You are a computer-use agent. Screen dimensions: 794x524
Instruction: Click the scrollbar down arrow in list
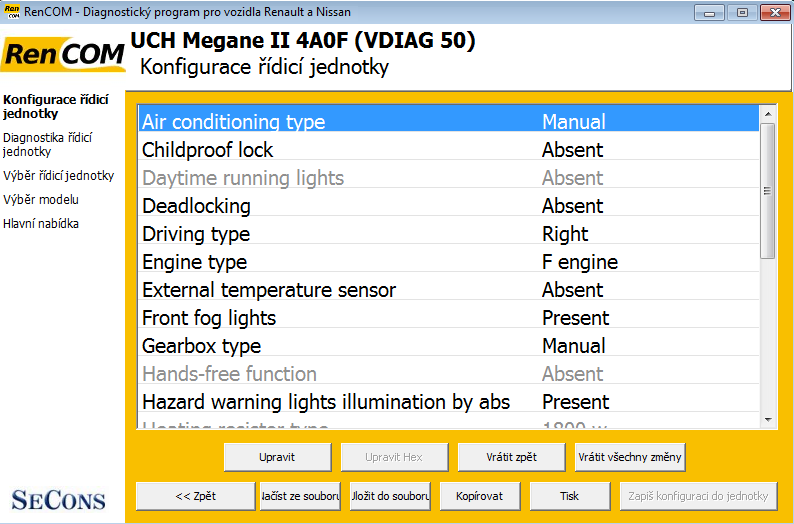(x=768, y=421)
